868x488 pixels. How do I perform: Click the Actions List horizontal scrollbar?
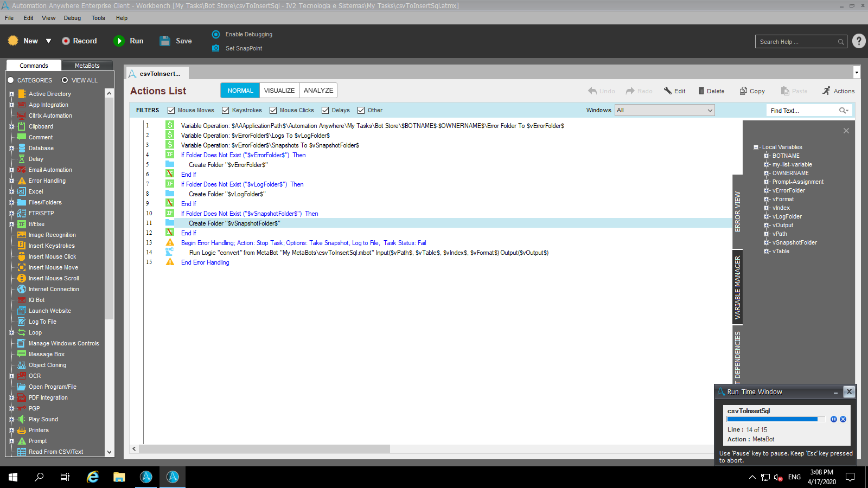tap(264, 449)
